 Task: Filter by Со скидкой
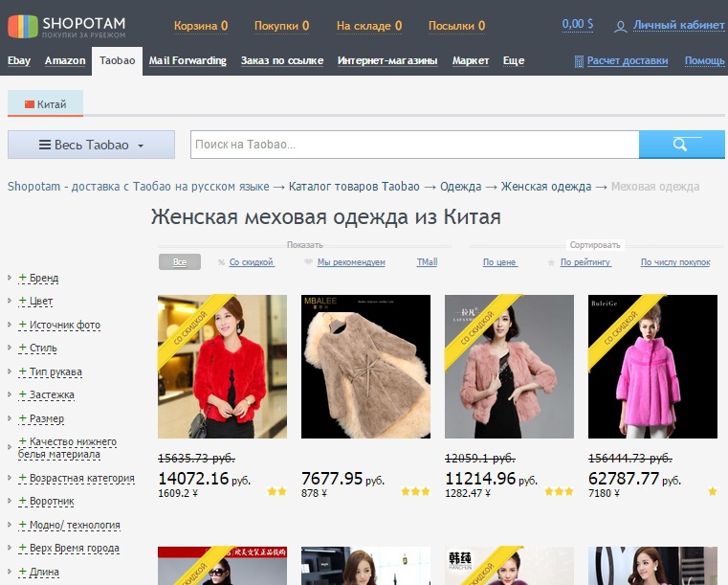click(252, 262)
